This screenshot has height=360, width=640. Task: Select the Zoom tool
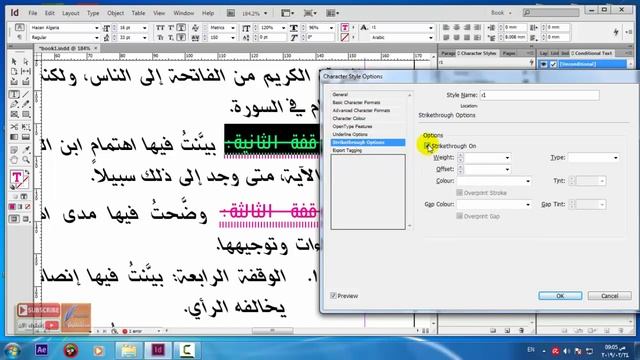tap(26, 160)
